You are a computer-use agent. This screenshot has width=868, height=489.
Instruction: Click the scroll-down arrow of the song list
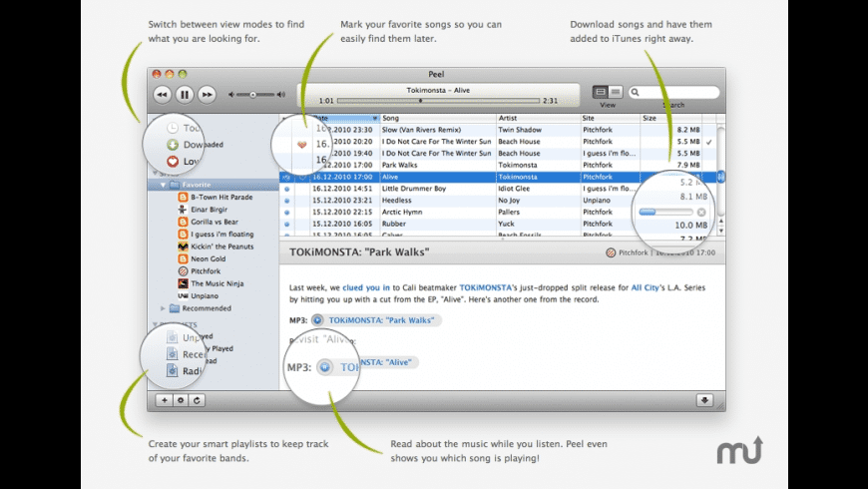click(x=720, y=231)
